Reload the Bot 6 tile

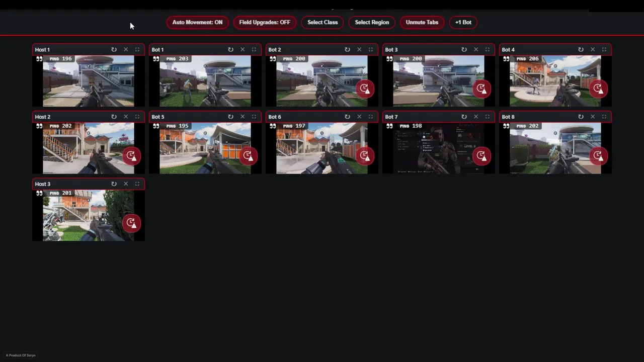347,117
